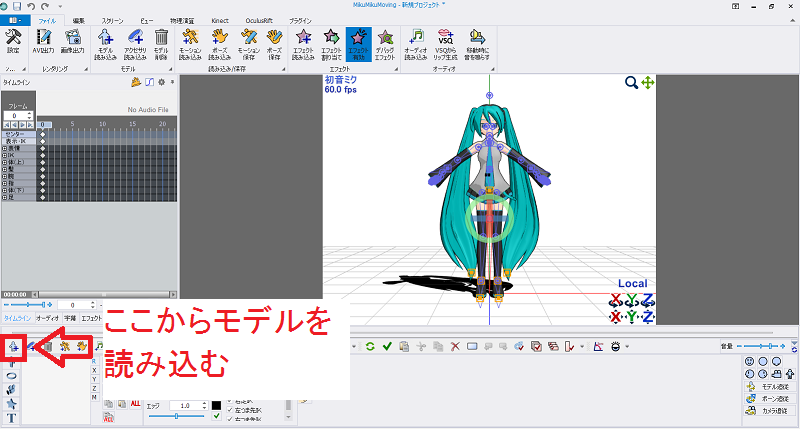The height and width of the screenshot is (429, 800).
Task: Click the red X delete icon in bottom toolbar
Action: [455, 346]
